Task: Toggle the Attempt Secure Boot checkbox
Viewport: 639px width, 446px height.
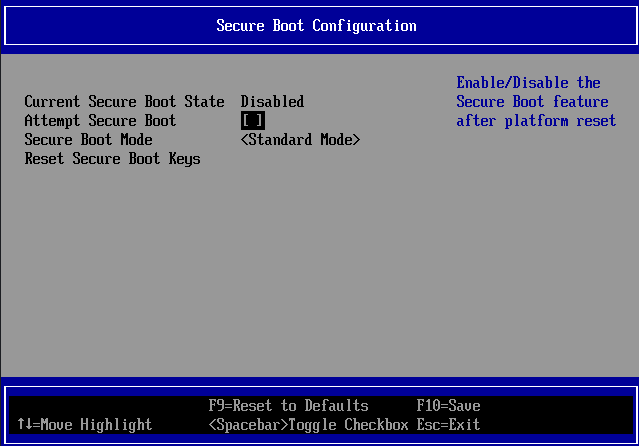Action: [253, 121]
